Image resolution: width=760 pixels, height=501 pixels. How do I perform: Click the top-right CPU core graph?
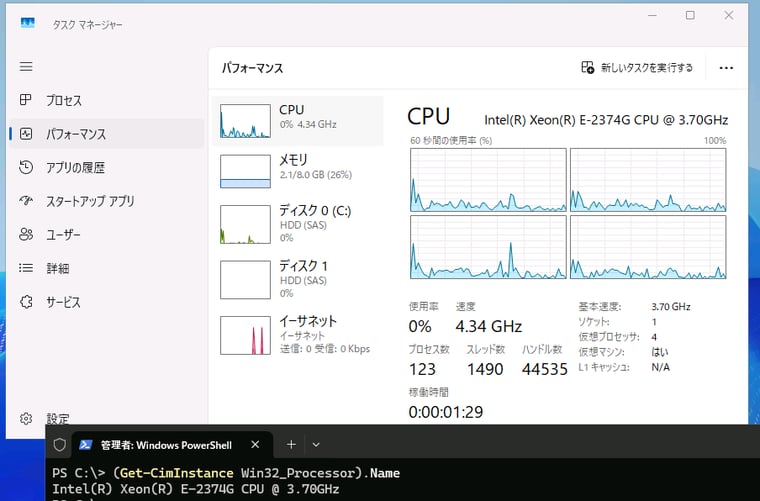(x=648, y=180)
